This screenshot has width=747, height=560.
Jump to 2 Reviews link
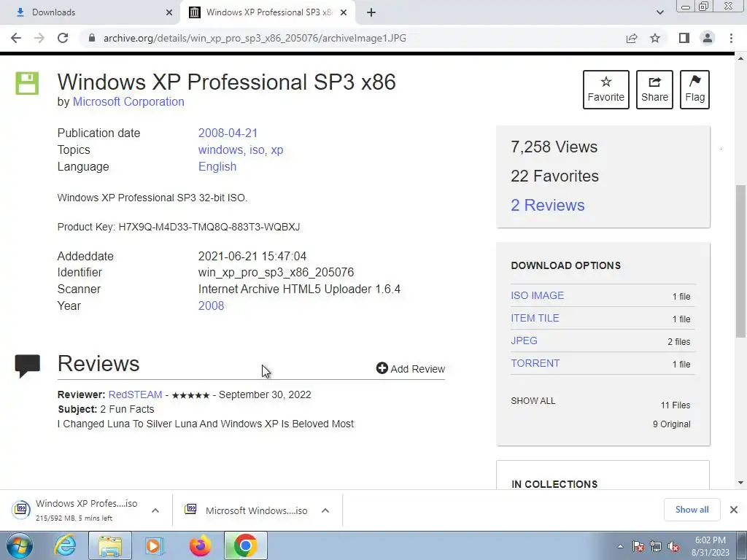(547, 205)
